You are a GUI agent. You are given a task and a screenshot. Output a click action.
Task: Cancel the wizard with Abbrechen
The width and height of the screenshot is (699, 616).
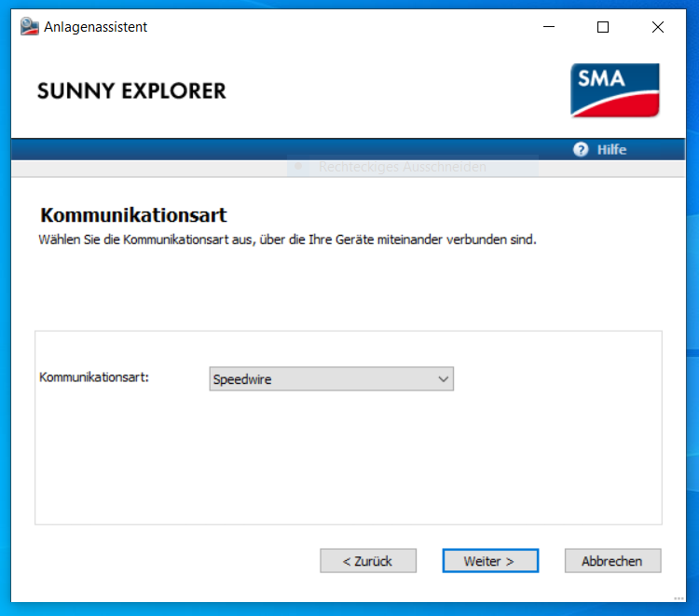point(613,561)
